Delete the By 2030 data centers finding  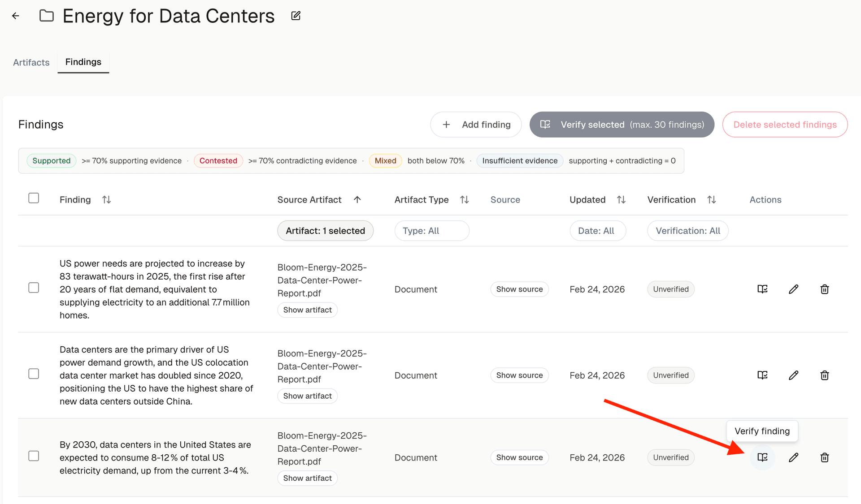(824, 457)
